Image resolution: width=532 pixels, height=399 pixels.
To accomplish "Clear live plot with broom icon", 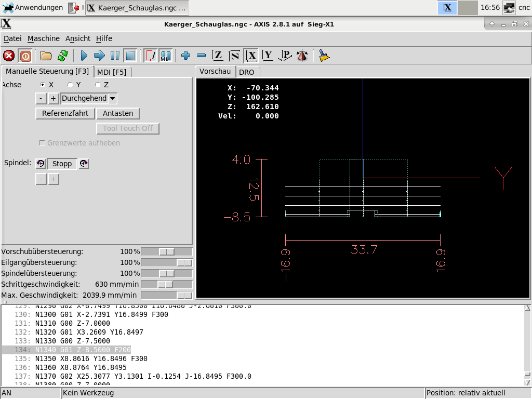I will click(x=324, y=56).
